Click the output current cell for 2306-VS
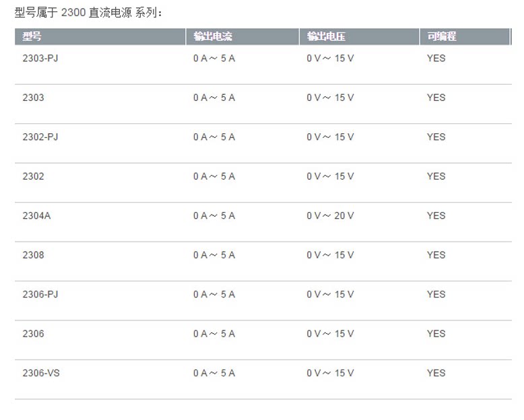 pos(214,373)
